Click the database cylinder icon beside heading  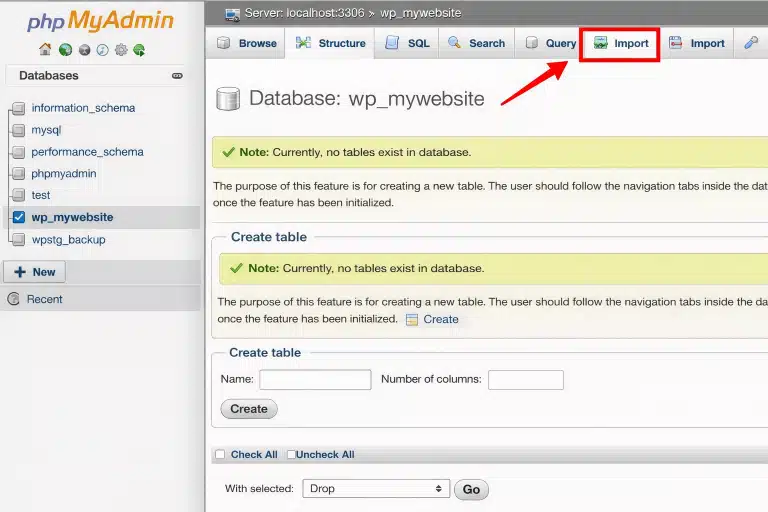coord(228,98)
